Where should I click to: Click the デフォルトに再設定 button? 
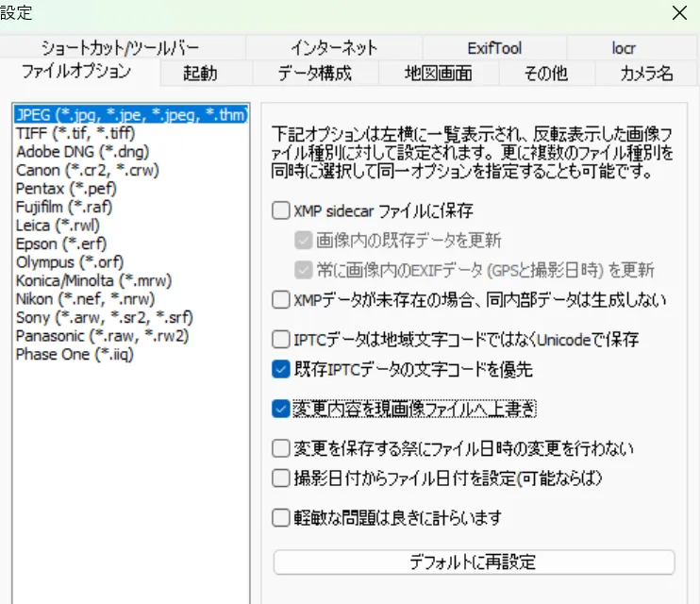click(x=474, y=562)
